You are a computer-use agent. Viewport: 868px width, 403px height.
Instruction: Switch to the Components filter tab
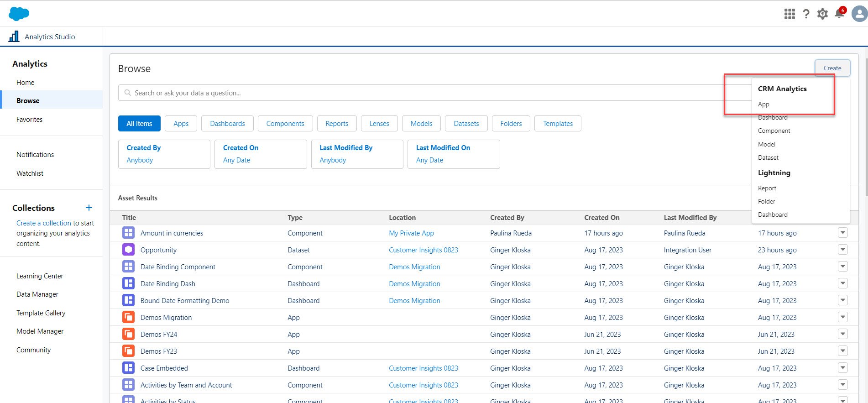[285, 124]
